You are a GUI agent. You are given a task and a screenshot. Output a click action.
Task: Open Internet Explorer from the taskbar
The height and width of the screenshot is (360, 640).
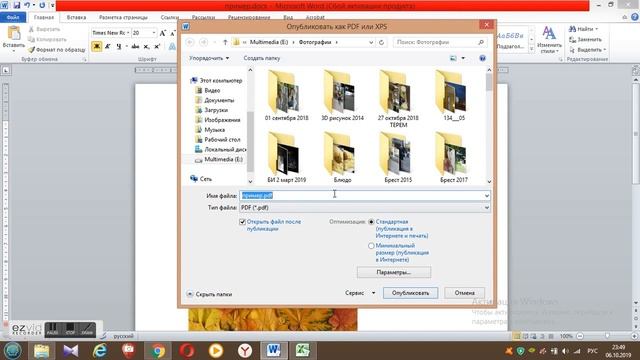[x=100, y=351]
